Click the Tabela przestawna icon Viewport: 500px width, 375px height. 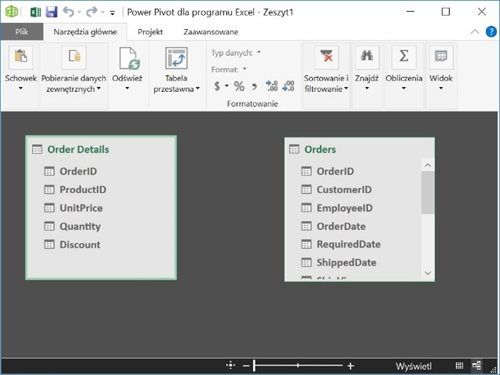176,59
